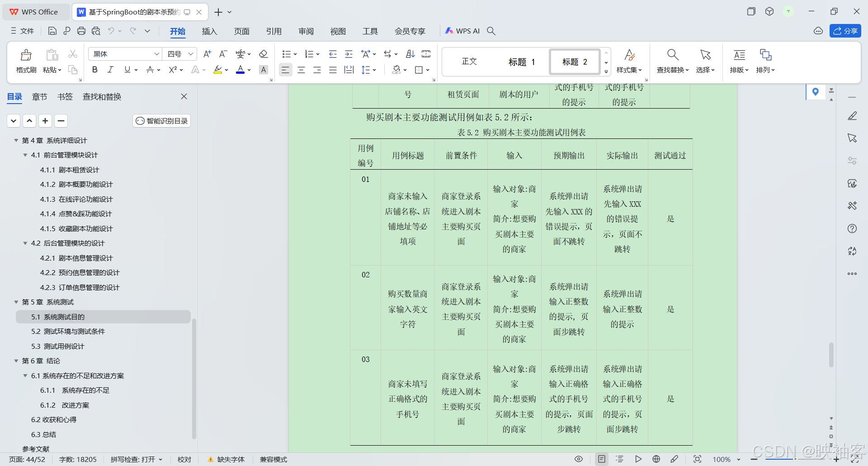Screen dimensions: 868x466
Task: Click the 智能识别目录 button
Action: tap(161, 121)
